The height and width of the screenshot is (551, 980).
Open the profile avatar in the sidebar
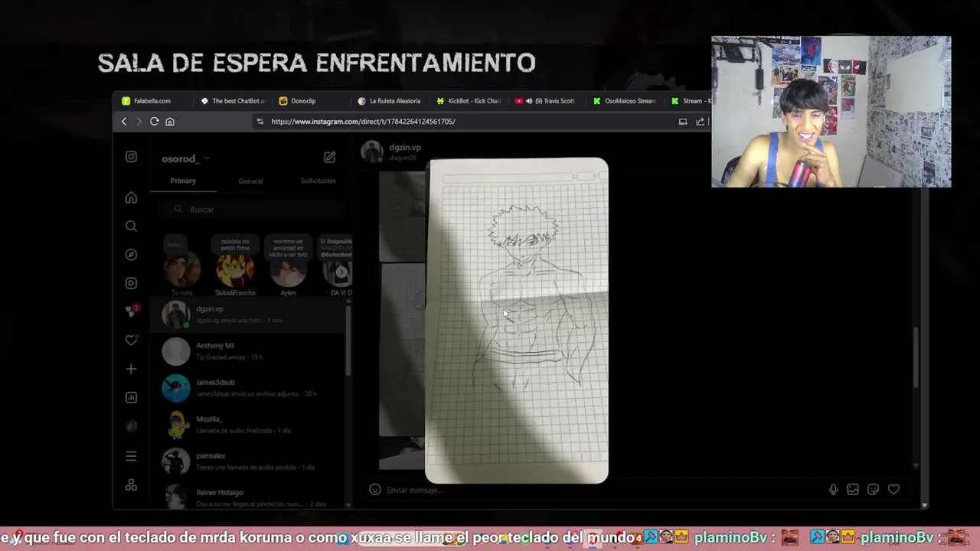[131, 426]
